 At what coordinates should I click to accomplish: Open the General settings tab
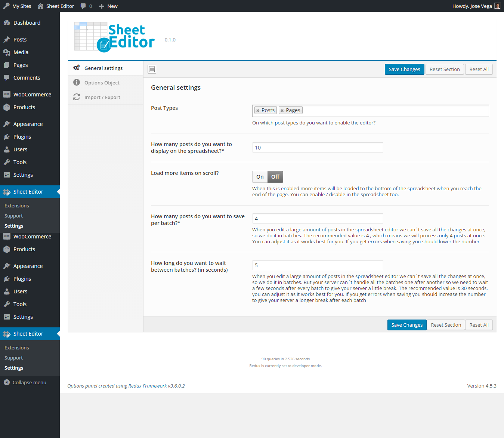(x=105, y=68)
